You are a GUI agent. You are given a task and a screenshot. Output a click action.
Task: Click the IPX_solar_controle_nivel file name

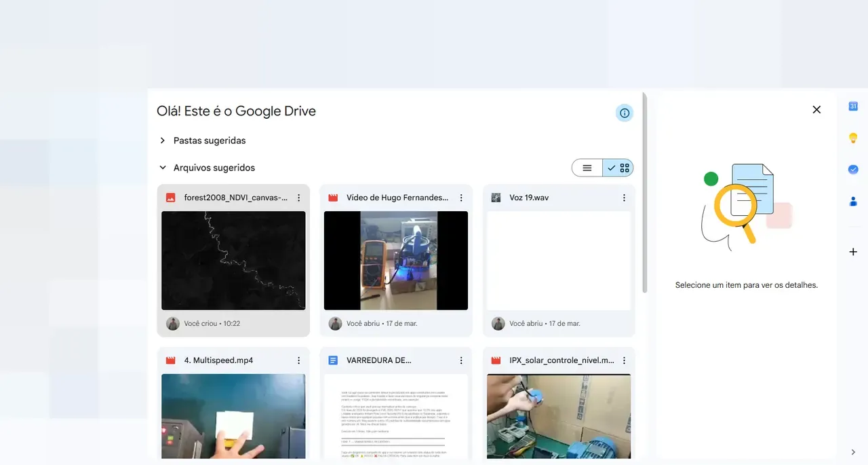[x=562, y=360]
